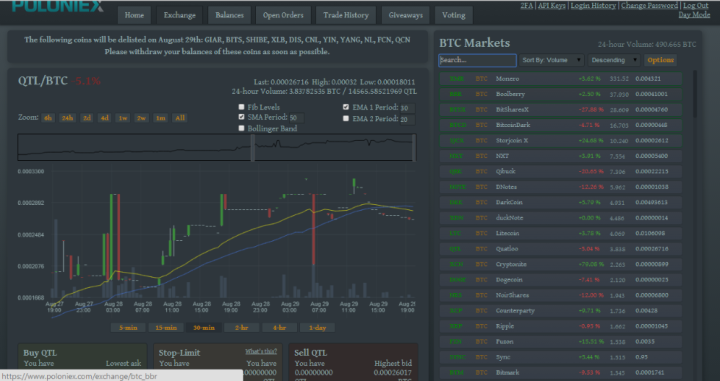Select the 6h zoom button
This screenshot has width=720, height=381.
tap(48, 118)
